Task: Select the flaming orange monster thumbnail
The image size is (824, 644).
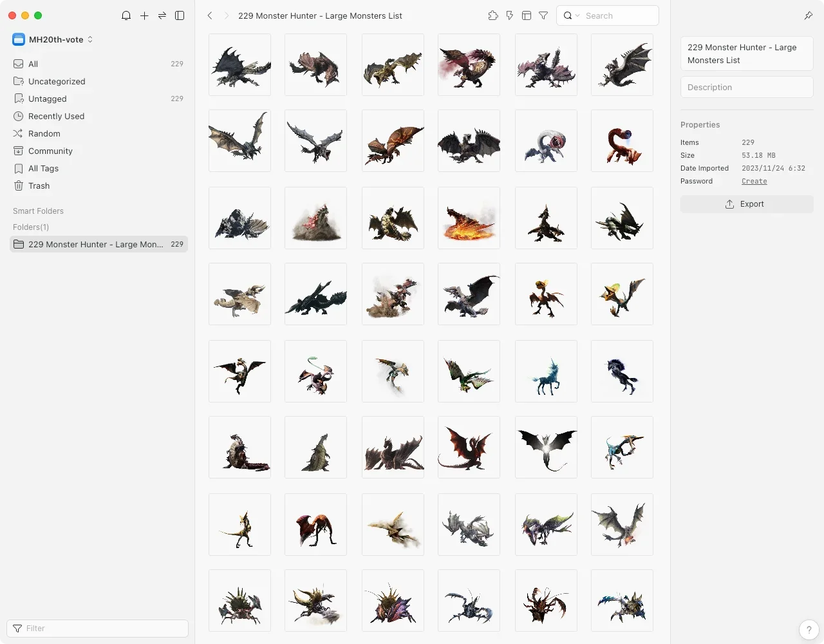Action: (x=469, y=218)
